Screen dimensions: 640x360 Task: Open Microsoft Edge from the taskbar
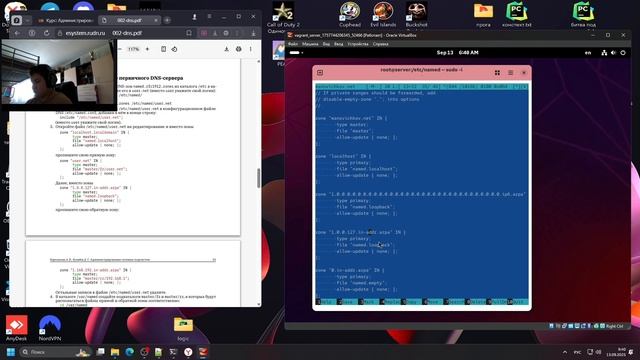pyautogui.click(x=130, y=352)
